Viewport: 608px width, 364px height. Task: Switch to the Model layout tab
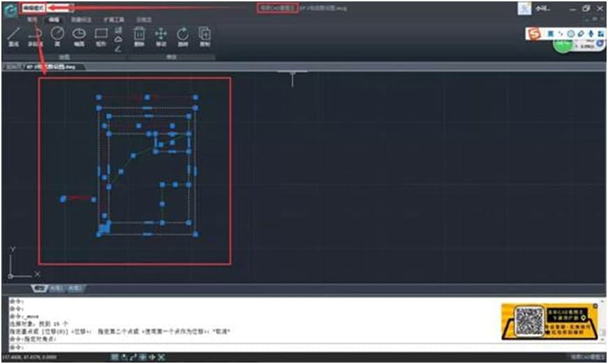pyautogui.click(x=39, y=289)
